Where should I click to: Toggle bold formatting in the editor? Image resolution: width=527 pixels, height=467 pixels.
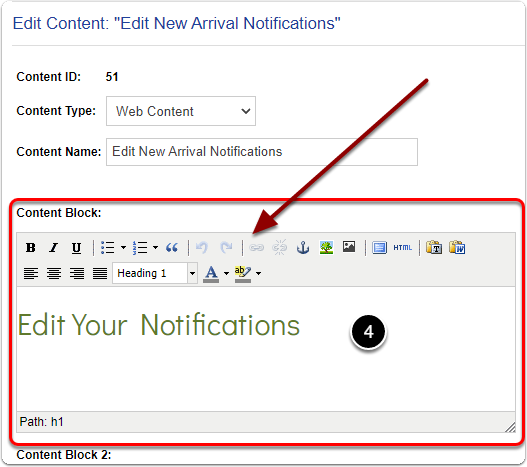(x=31, y=248)
